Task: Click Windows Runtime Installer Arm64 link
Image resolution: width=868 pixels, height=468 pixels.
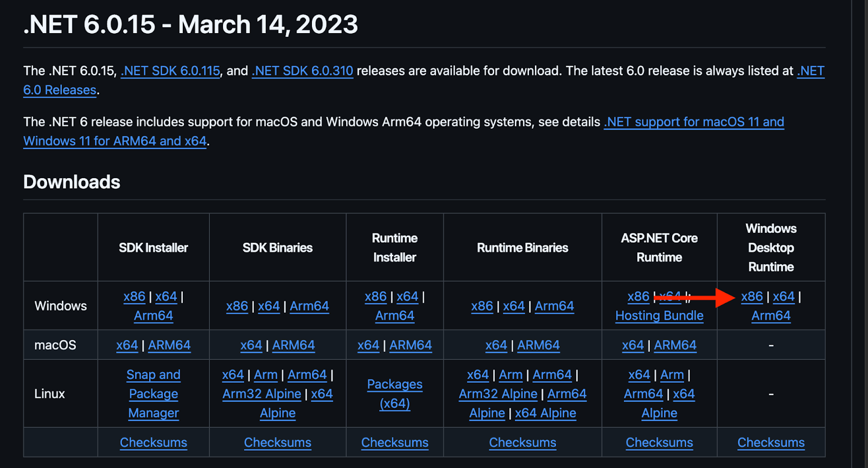Action: (395, 315)
